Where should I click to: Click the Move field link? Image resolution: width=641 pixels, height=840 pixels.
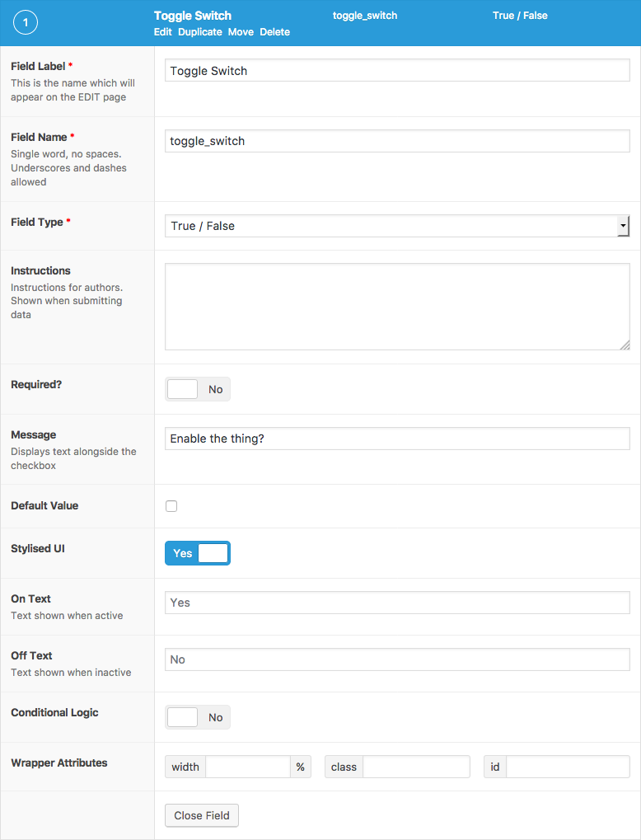241,32
